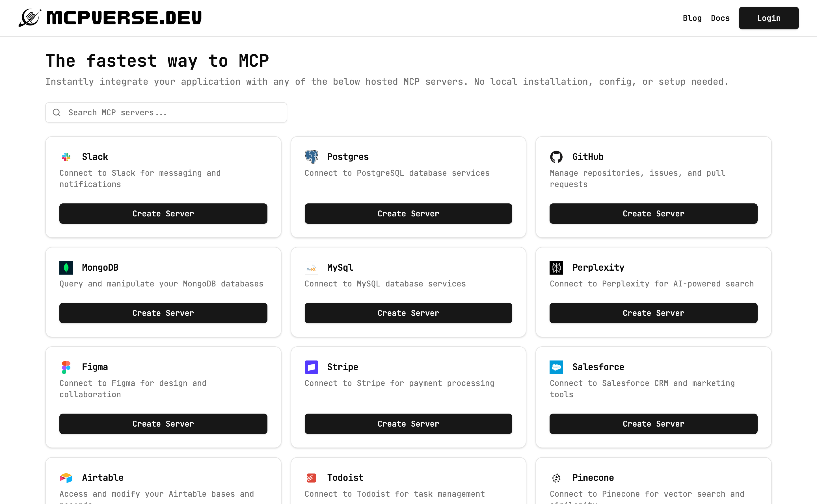
Task: Create a Stripe server
Action: 408,424
